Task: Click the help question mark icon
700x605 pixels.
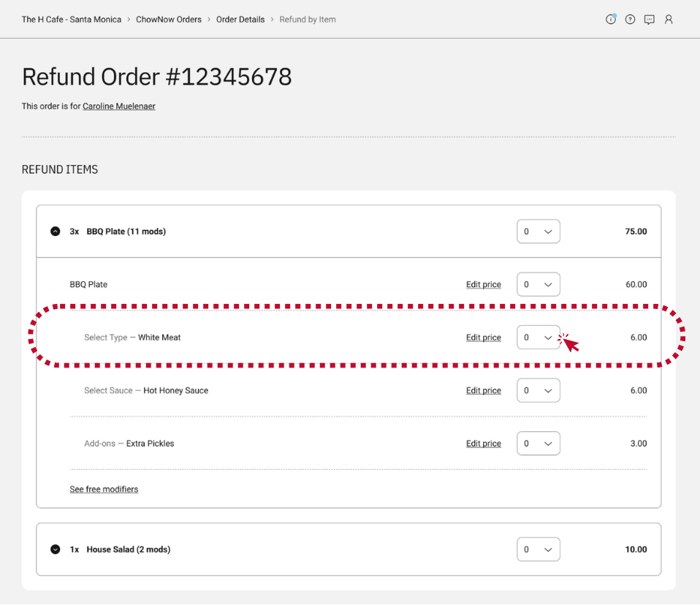Action: point(630,19)
